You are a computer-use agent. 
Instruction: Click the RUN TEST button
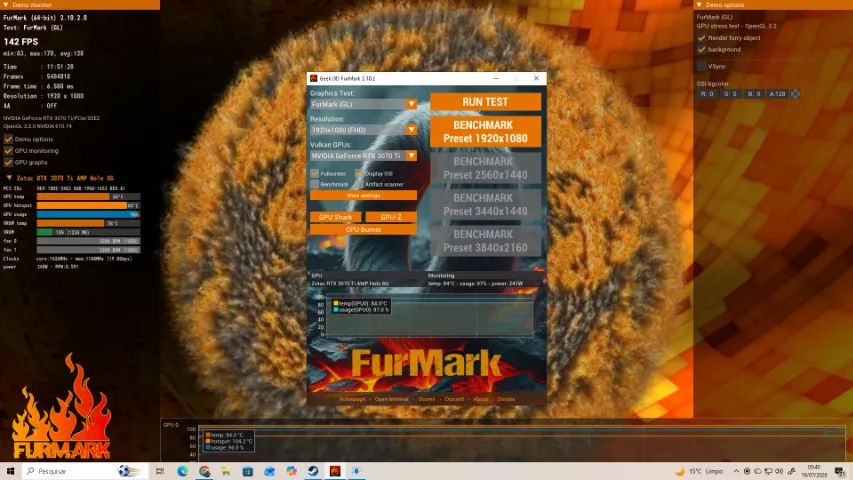(485, 102)
